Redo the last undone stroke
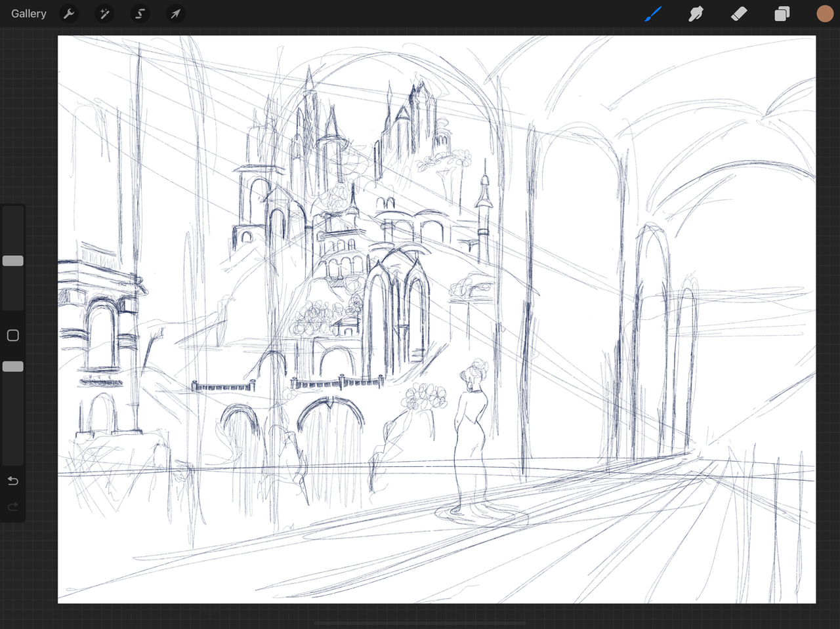Screen dimensions: 840x629 pos(12,507)
